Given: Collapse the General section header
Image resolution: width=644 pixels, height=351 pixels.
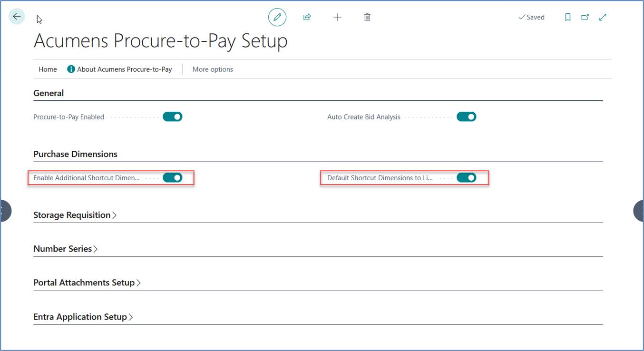Looking at the screenshot, I should coord(49,93).
